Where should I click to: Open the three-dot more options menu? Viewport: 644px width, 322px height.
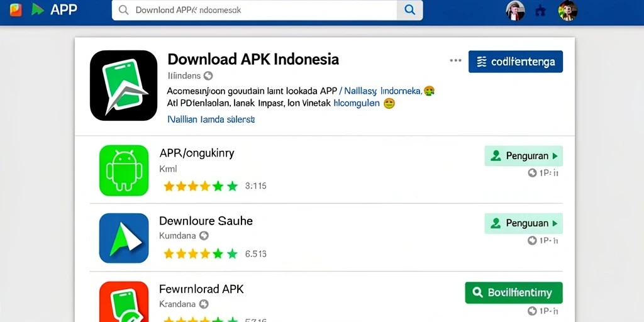pyautogui.click(x=455, y=60)
